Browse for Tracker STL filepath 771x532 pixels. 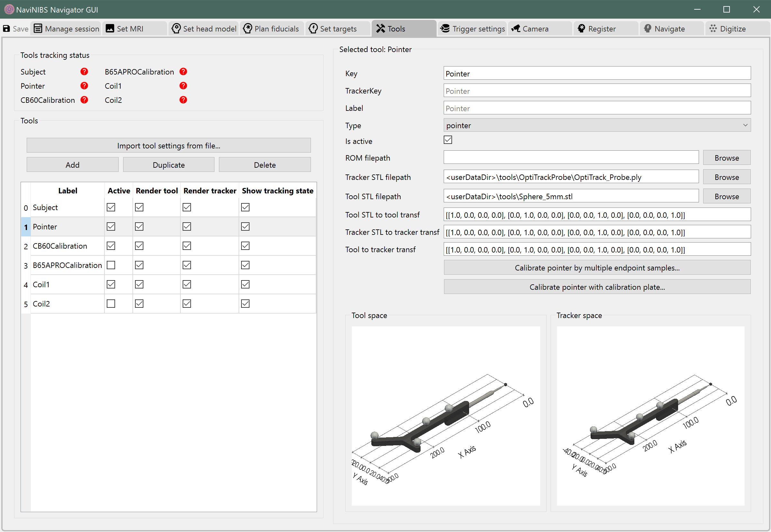[x=727, y=177]
